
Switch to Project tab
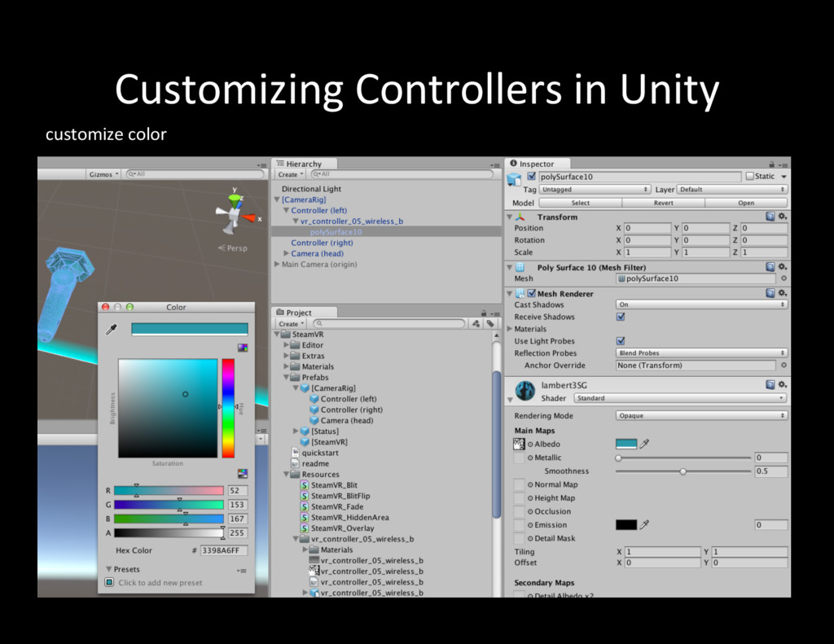coord(304,313)
